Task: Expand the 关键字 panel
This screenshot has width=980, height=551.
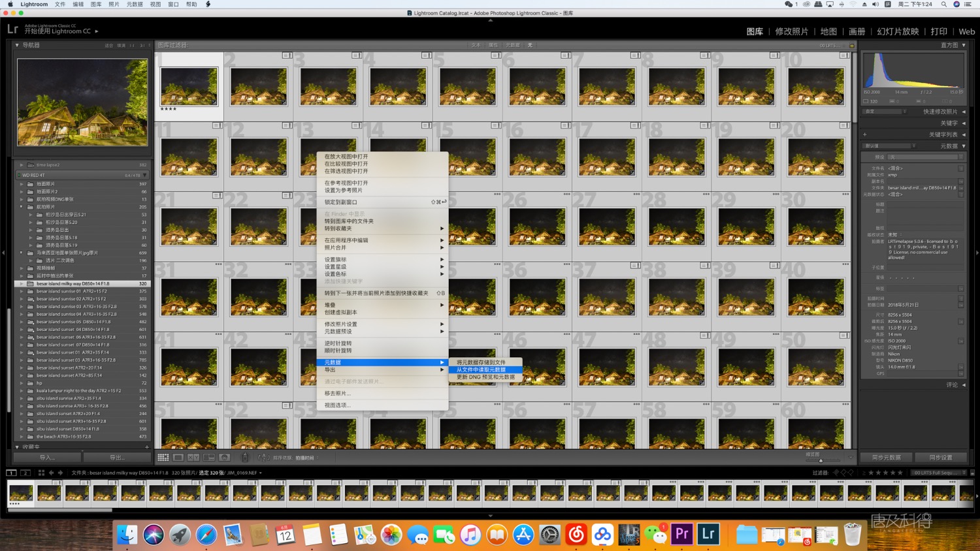Action: [964, 123]
